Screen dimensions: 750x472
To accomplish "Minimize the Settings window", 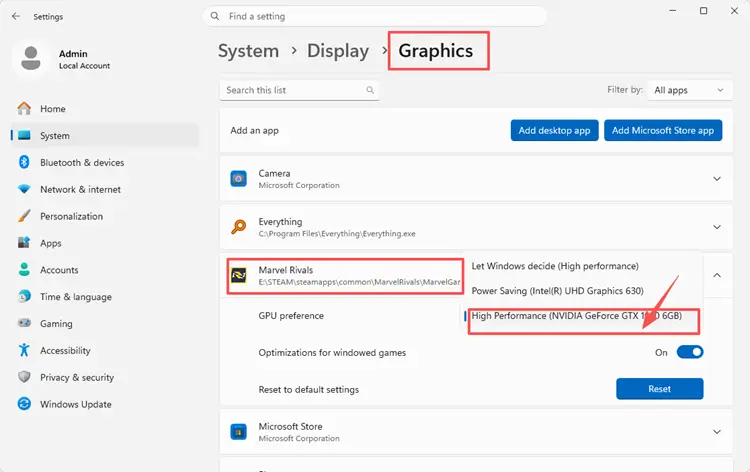I will (x=673, y=11).
